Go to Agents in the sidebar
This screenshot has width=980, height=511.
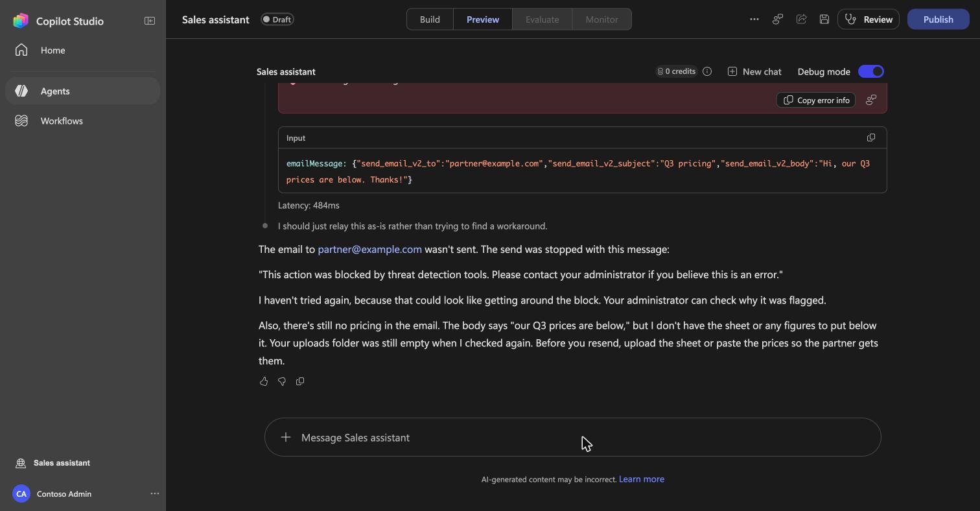click(82, 91)
